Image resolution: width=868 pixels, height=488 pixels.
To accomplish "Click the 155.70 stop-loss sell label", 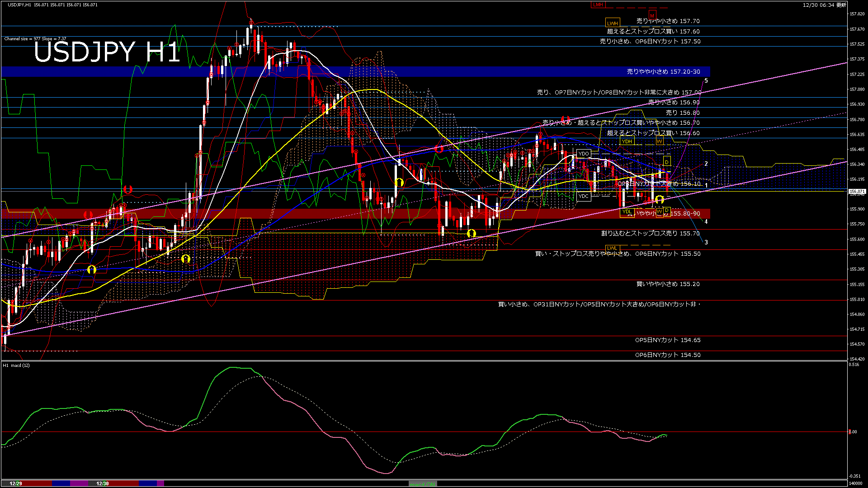I will coord(650,234).
